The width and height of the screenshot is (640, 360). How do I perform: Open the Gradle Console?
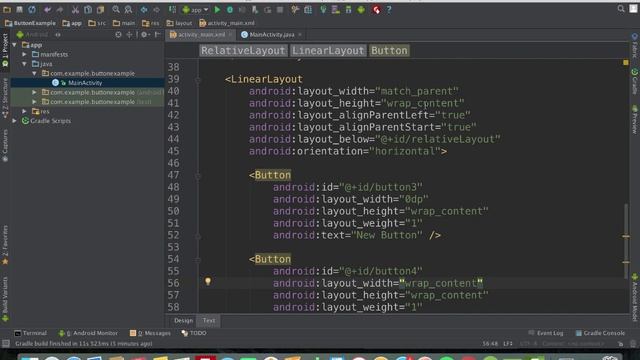pyautogui.click(x=600, y=333)
